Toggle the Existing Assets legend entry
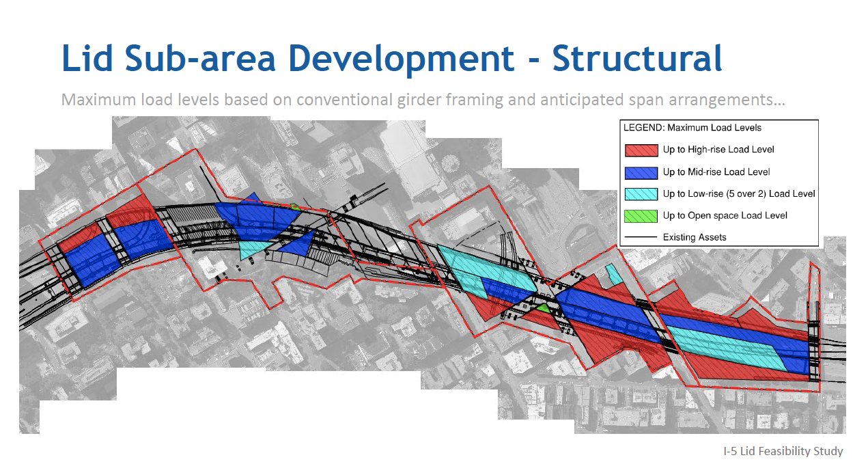Viewport: 868px width, 464px height. point(696,237)
